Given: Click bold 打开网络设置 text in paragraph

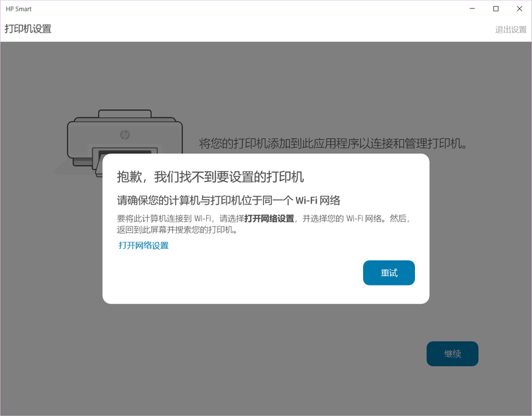Looking at the screenshot, I should tap(269, 218).
